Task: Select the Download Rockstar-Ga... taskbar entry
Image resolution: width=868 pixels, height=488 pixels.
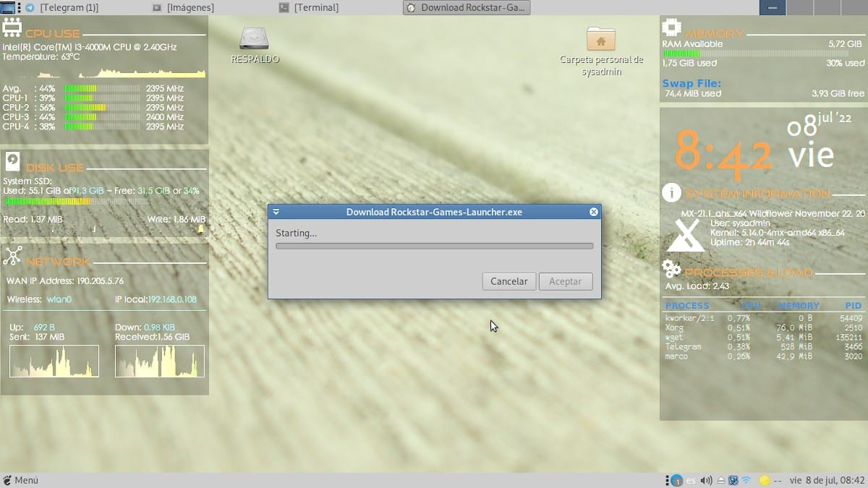Action: click(467, 7)
